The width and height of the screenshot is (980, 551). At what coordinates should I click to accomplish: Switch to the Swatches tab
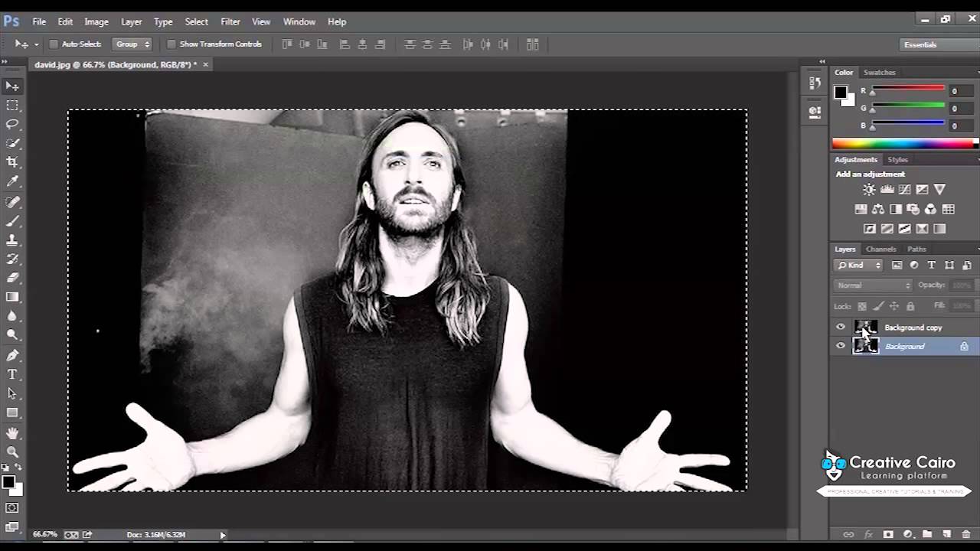(x=879, y=73)
